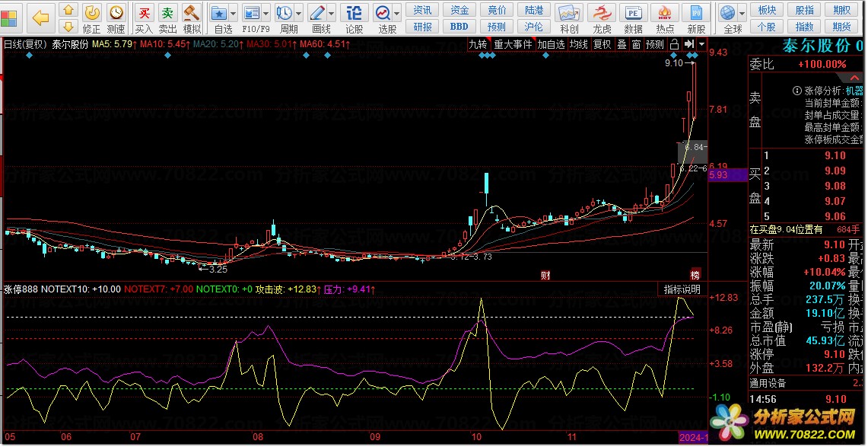Click the 股指 stock index button
This screenshot has height=447, width=868.
[804, 10]
